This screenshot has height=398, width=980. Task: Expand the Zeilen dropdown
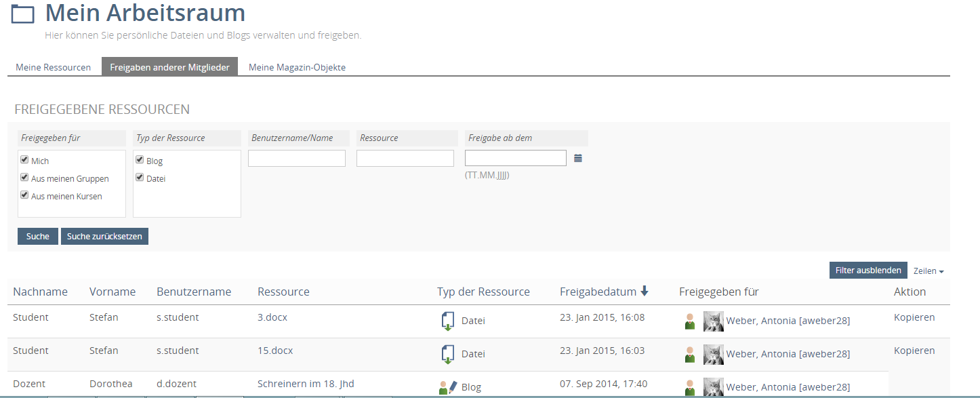pos(928,271)
